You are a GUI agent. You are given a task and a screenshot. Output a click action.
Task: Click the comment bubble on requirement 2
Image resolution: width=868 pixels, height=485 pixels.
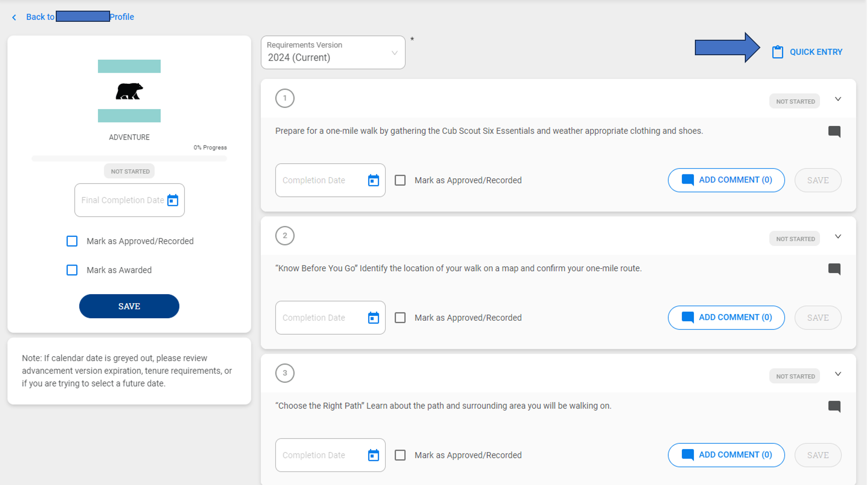click(x=835, y=269)
